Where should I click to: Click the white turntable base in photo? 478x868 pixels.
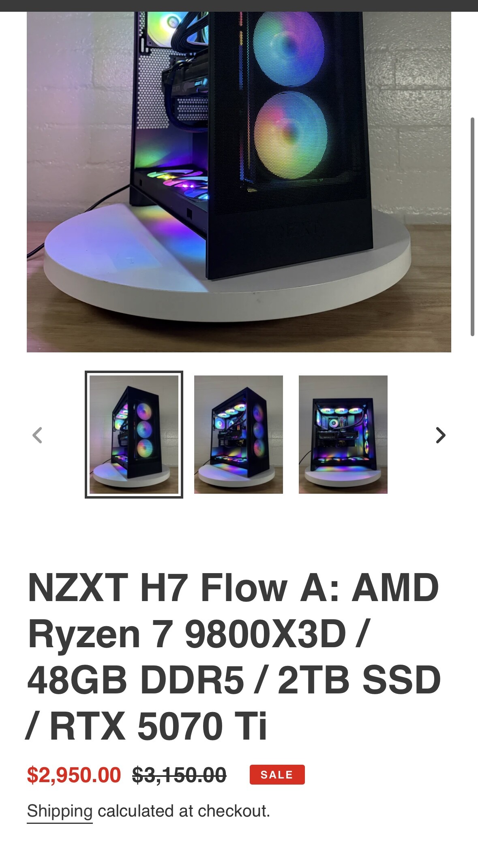(227, 284)
